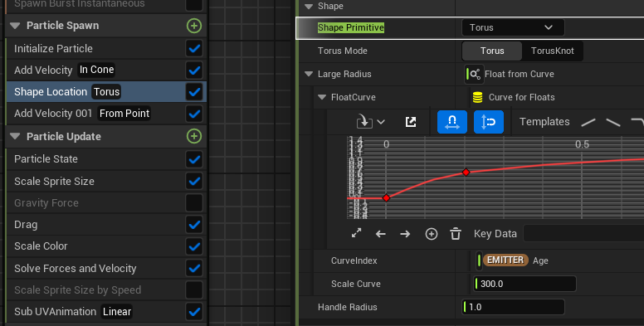Open the curve import dropdown icon

[x=363, y=122]
